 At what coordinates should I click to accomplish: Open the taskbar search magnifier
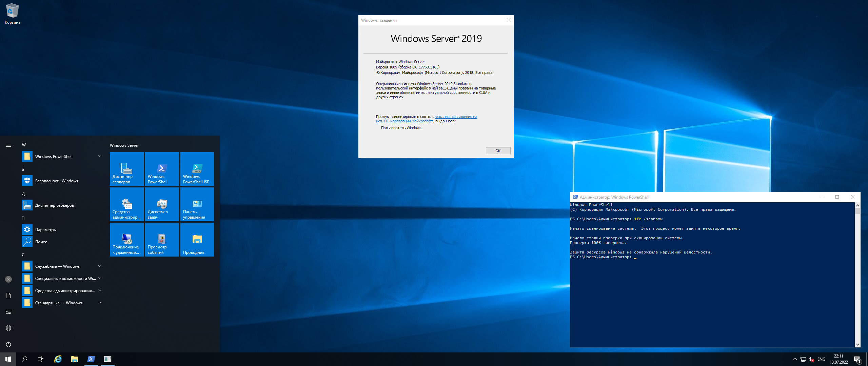24,359
